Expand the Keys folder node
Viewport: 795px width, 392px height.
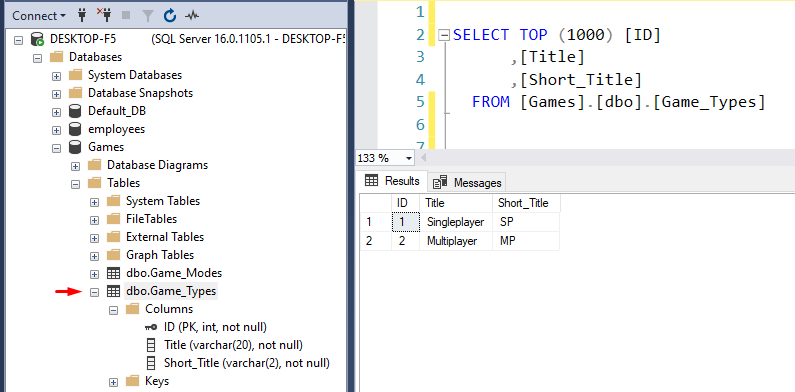[114, 382]
